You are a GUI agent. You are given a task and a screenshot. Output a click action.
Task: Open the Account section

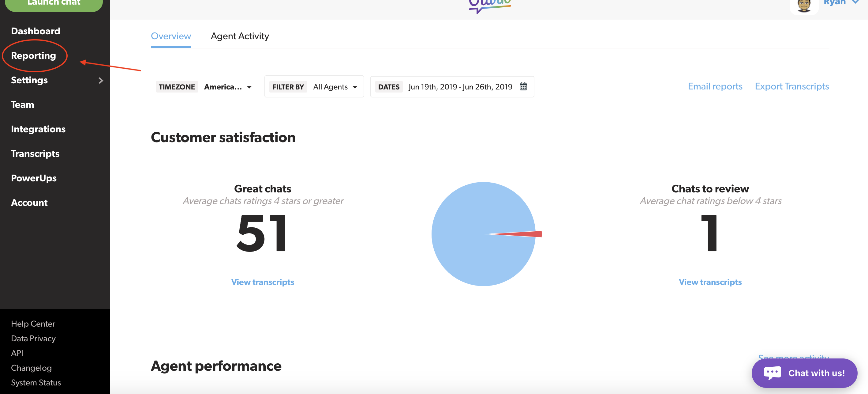click(x=29, y=203)
